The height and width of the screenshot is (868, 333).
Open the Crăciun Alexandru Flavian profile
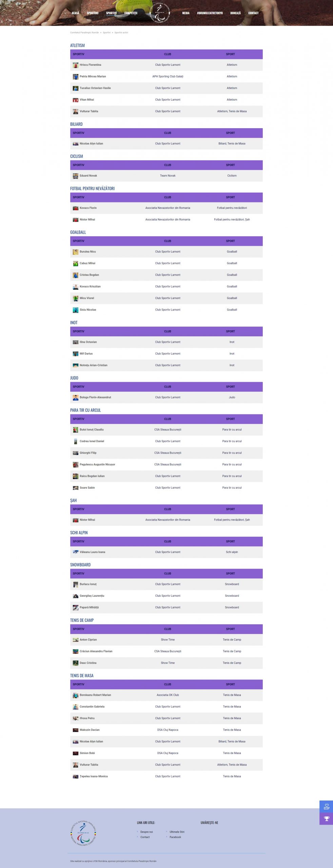coord(96,651)
